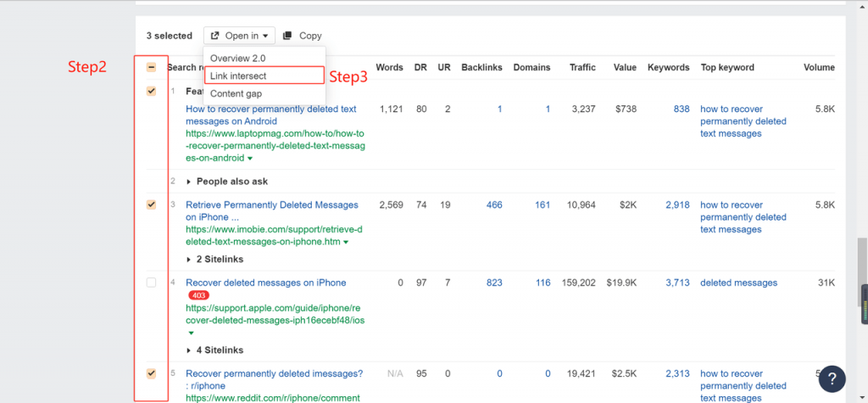
Task: Open 'Recover permanently deleted imessages?' link
Action: point(274,380)
